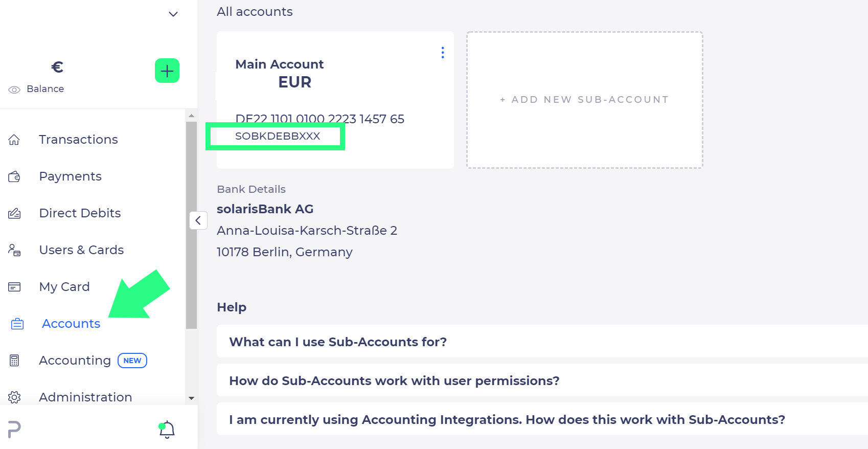
Task: Add new sub-account
Action: (584, 100)
